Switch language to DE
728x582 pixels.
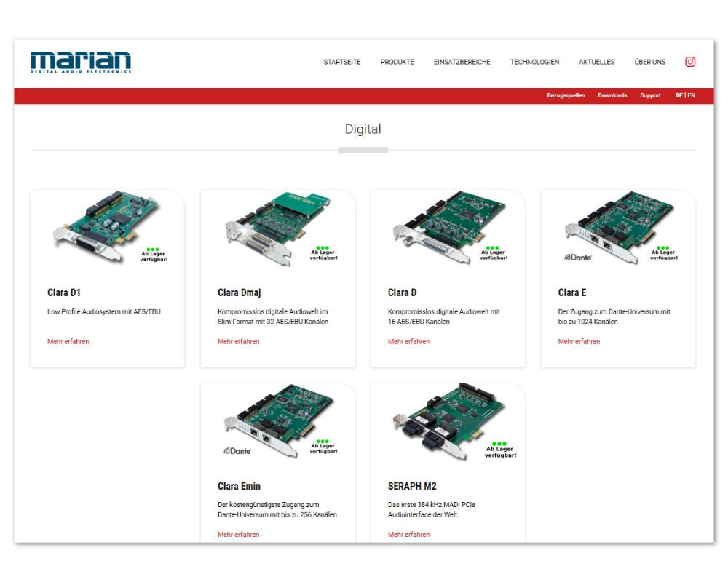coord(679,95)
